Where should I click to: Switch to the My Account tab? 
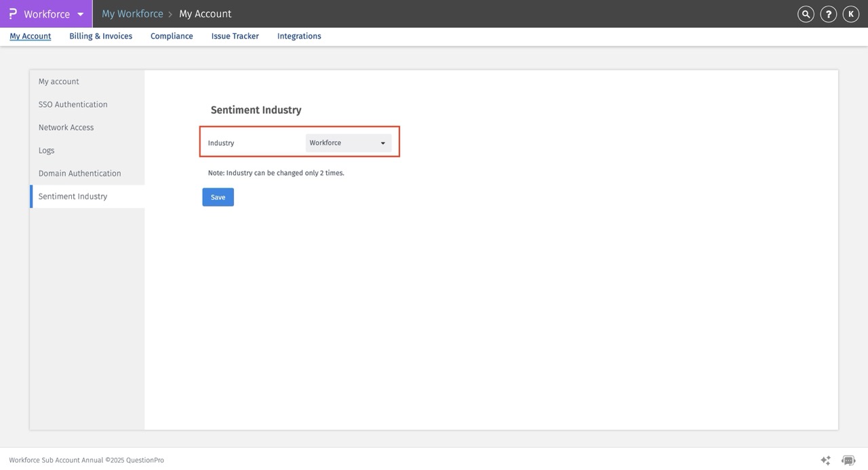[x=29, y=36]
